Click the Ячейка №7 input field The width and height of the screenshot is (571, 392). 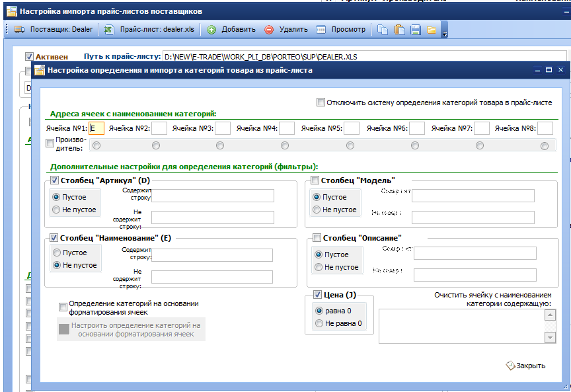(481, 128)
